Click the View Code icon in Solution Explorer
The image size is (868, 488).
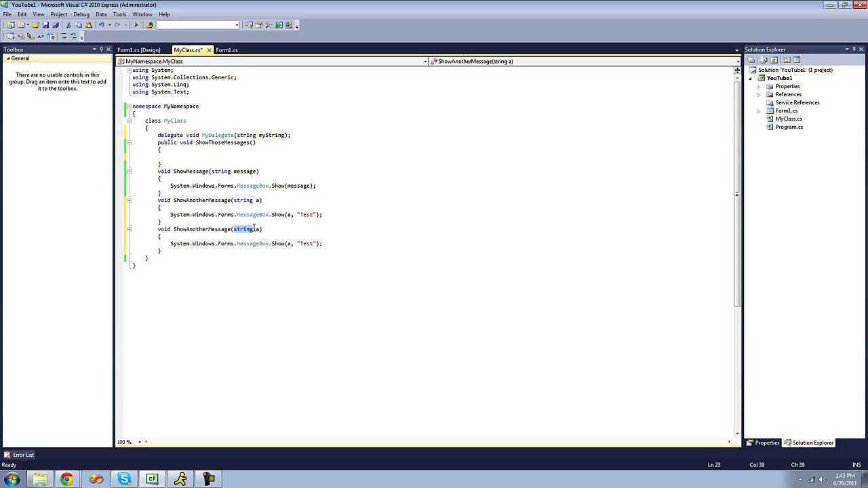tap(787, 60)
